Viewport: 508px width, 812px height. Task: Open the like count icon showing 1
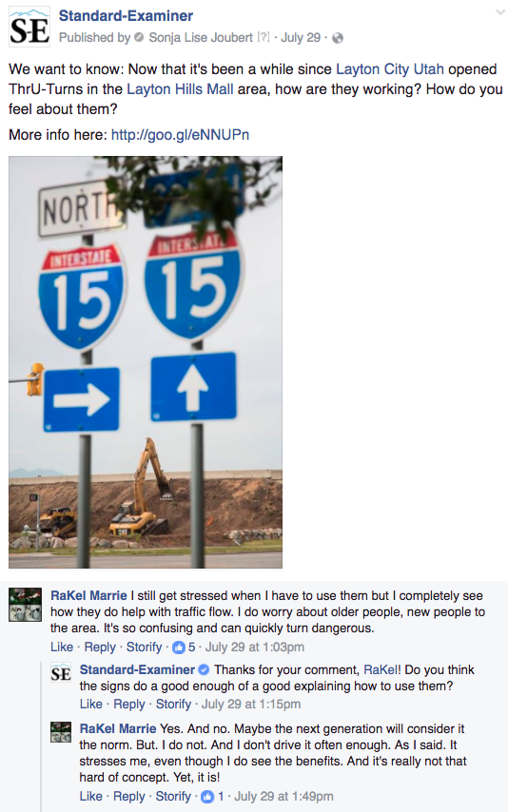point(207,797)
